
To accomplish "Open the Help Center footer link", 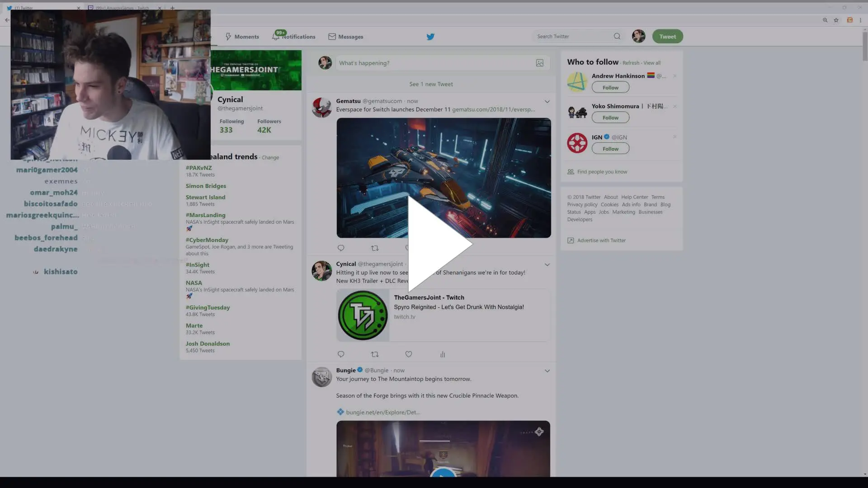I will 634,197.
